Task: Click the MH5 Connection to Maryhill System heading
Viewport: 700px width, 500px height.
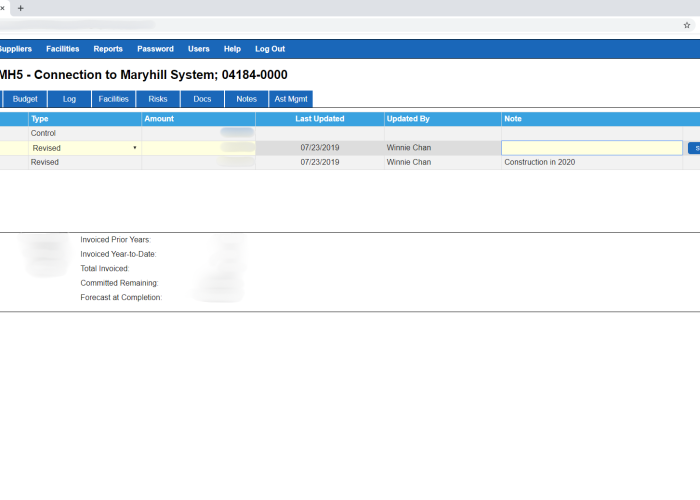Action: click(x=143, y=75)
